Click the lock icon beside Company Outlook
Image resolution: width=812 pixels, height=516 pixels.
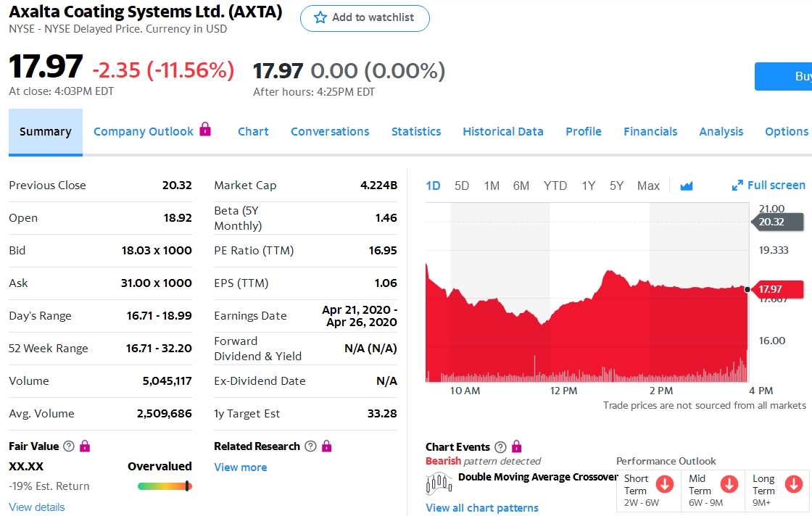(205, 130)
